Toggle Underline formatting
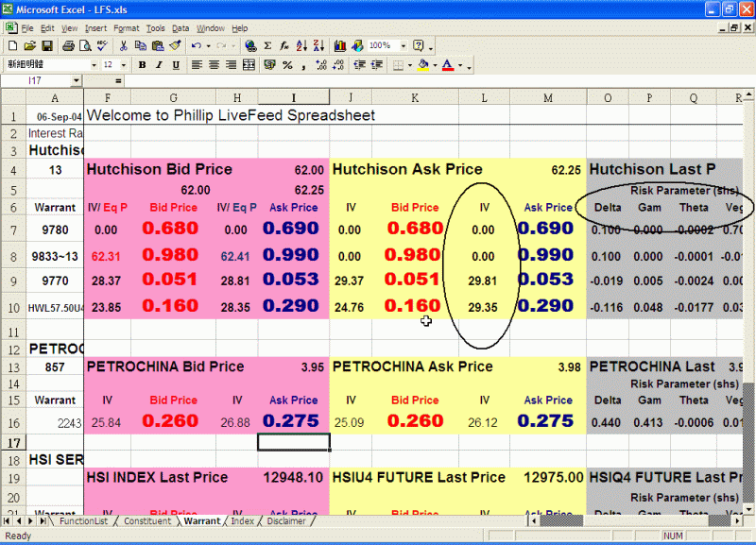 coord(176,65)
